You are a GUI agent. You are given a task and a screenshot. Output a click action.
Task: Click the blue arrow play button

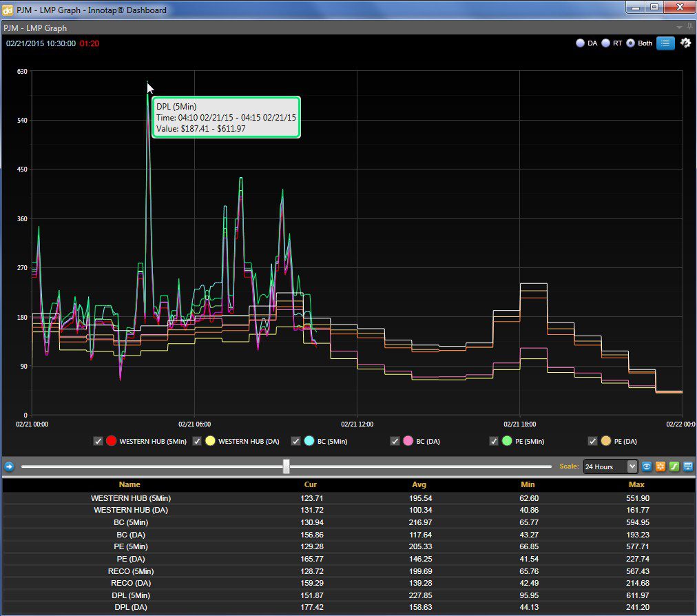(x=9, y=466)
